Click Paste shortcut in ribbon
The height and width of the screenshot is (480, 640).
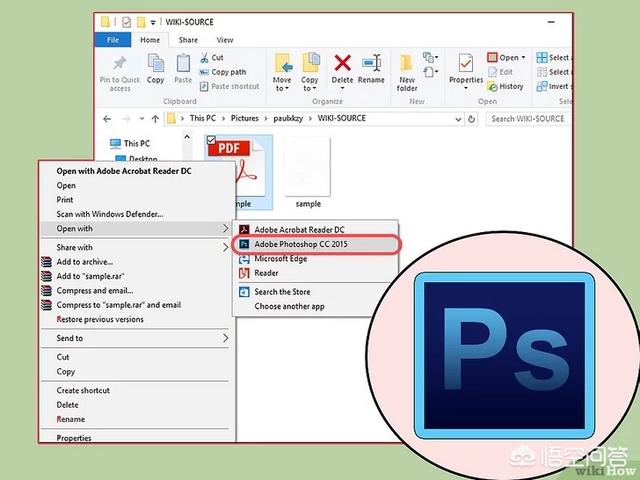(229, 87)
